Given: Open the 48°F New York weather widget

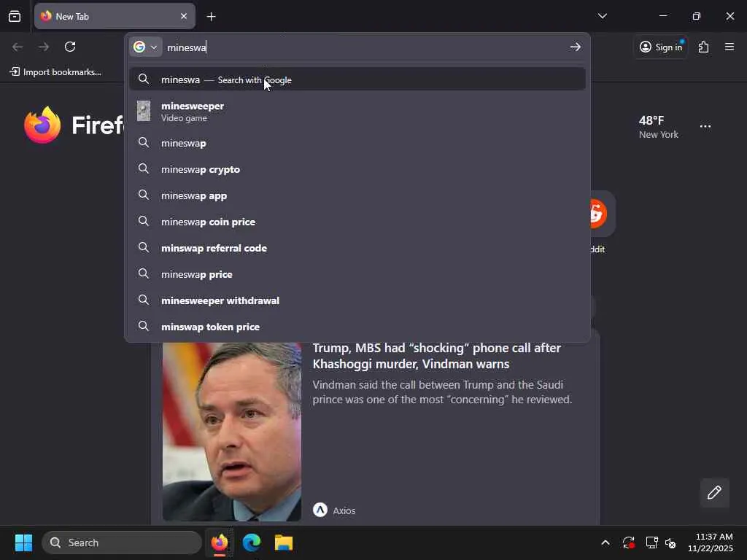Looking at the screenshot, I should point(659,127).
